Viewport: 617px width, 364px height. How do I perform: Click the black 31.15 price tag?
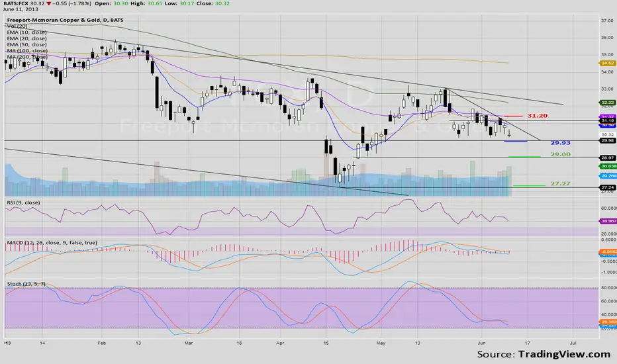pyautogui.click(x=608, y=121)
